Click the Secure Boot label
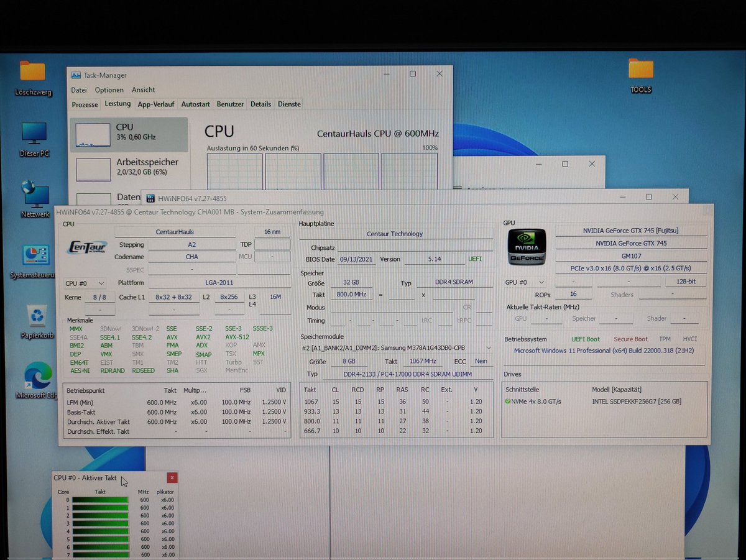 click(630, 339)
